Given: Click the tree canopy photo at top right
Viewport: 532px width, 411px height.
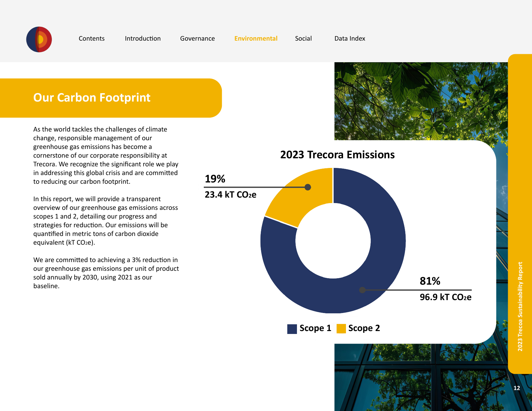Looking at the screenshot, I should coord(421,101).
